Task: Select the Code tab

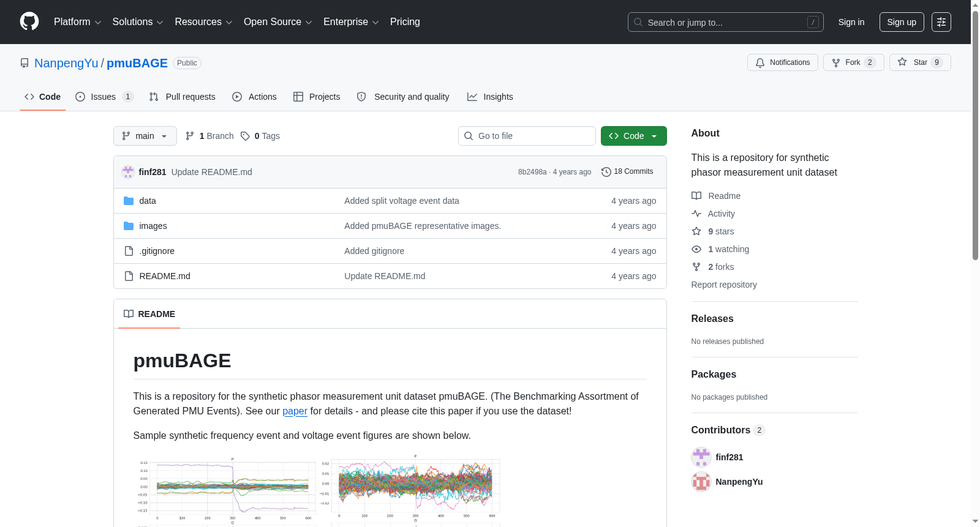Action: tap(43, 97)
